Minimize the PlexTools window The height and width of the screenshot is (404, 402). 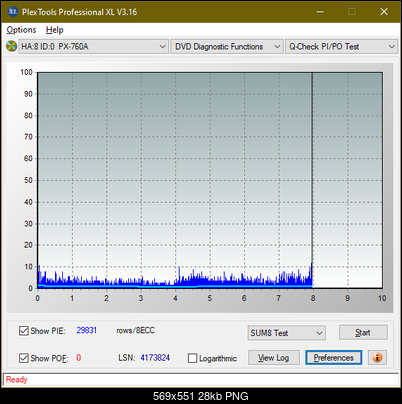(x=320, y=12)
